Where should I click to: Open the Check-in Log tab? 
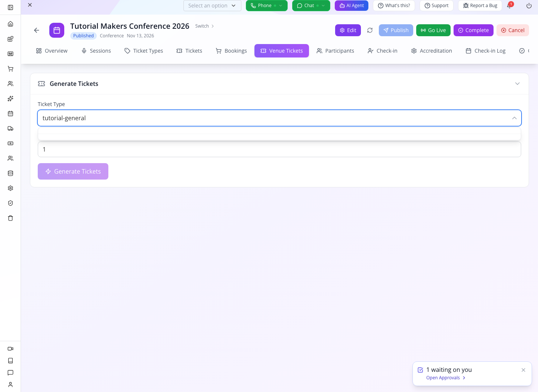[486, 51]
